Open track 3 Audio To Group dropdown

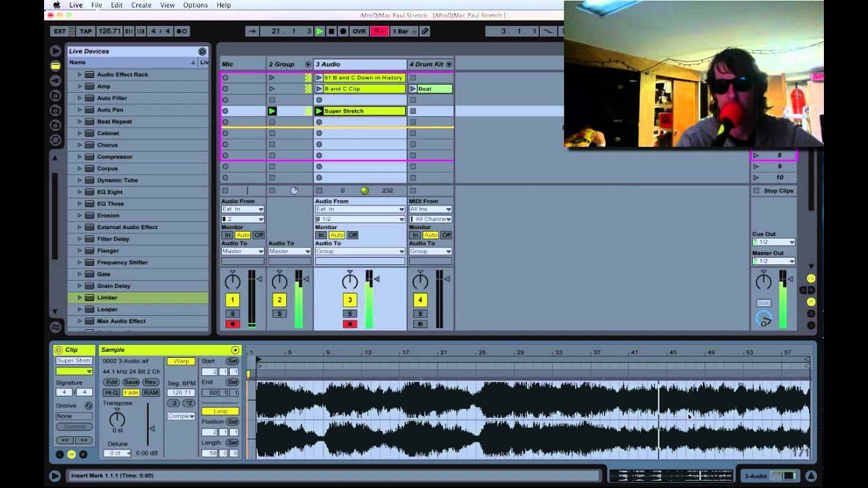pos(360,251)
